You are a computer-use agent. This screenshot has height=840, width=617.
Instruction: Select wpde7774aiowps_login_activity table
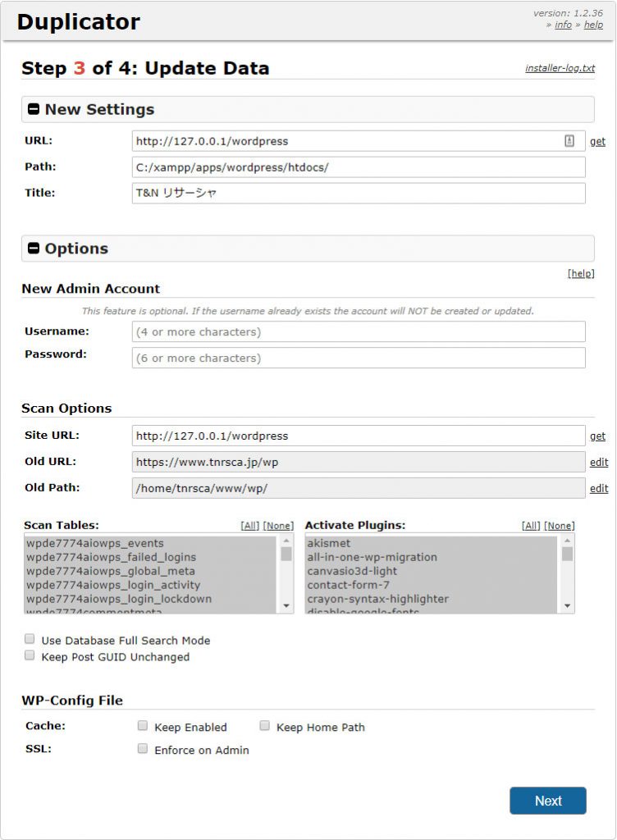(x=150, y=585)
